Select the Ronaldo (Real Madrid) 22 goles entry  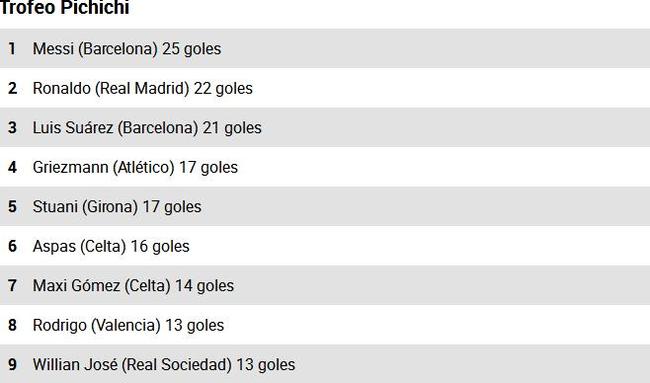(x=325, y=88)
